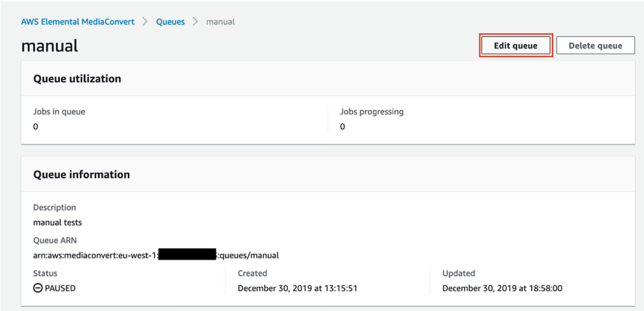Click the Jobs in queue value 0

coord(36,126)
